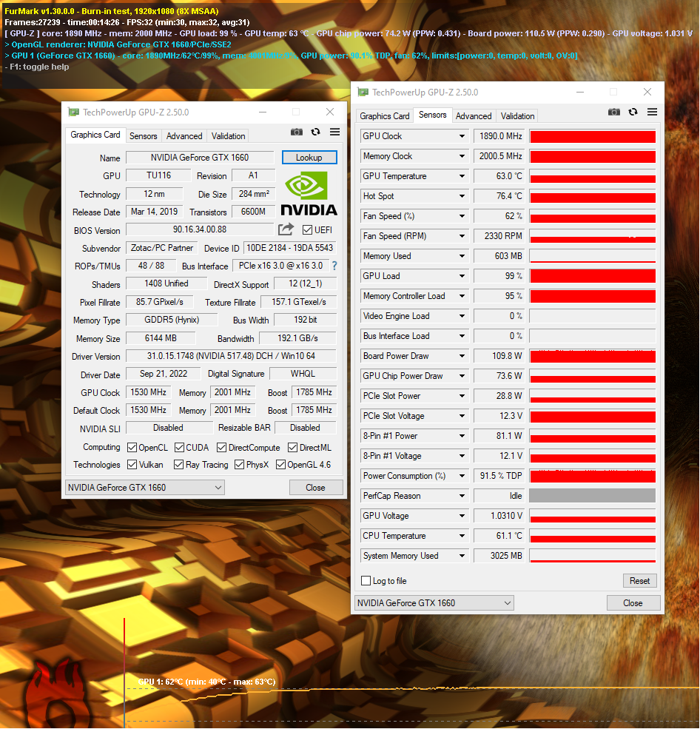The width and height of the screenshot is (700, 729).
Task: Minimize the GPU-Z Graphics Card window
Action: [263, 112]
